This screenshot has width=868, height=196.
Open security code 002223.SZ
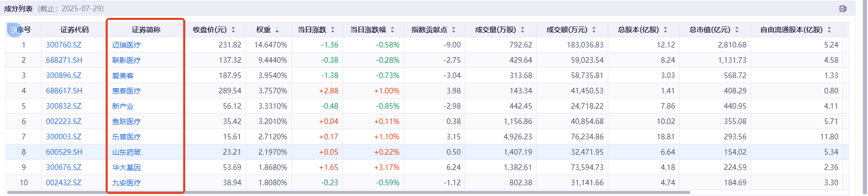coord(64,121)
